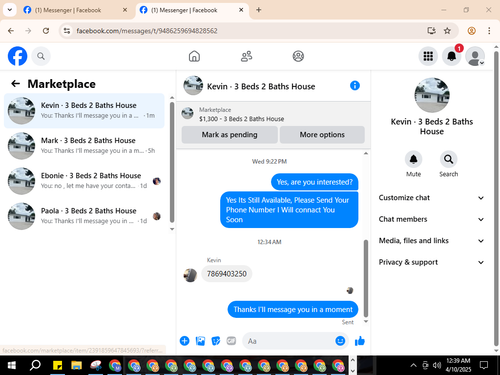Viewport: 500px width, 375px height.
Task: Open Windows taskbar search
Action: click(x=35, y=365)
